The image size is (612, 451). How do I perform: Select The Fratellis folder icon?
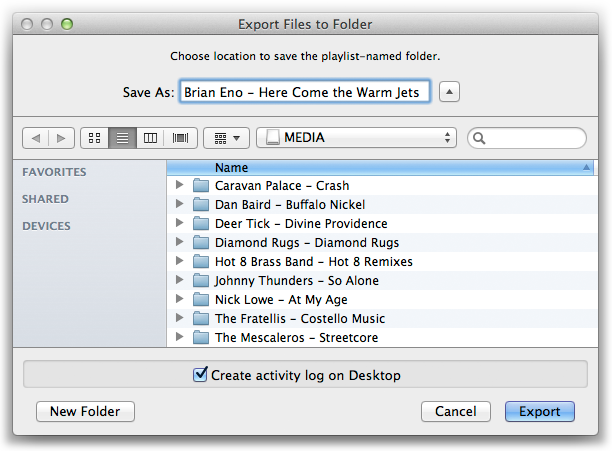click(201, 318)
